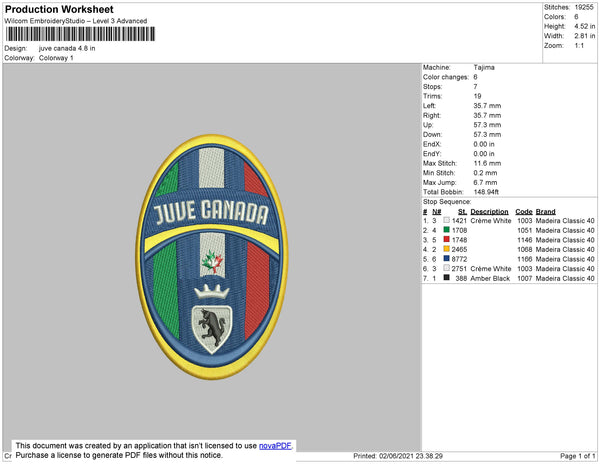Screen dimensions: 600x464
Task: Click the 'EndY:' label
Action: pos(432,154)
